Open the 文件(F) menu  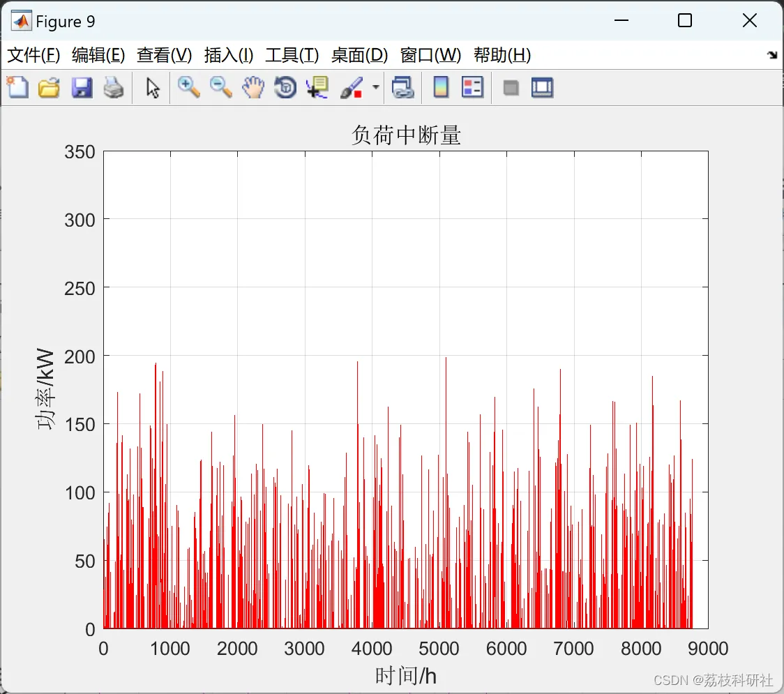point(33,55)
